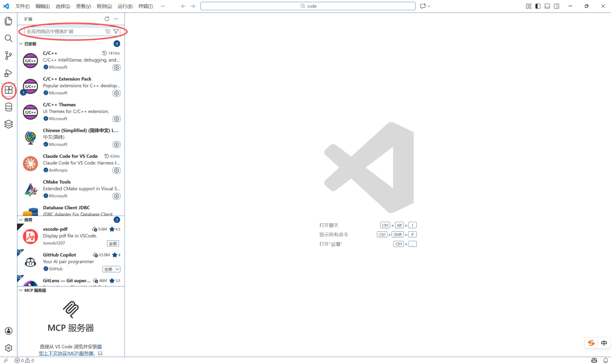Open the Explorer view in activity bar
Screen dimensions: 611x364
(x=8, y=21)
